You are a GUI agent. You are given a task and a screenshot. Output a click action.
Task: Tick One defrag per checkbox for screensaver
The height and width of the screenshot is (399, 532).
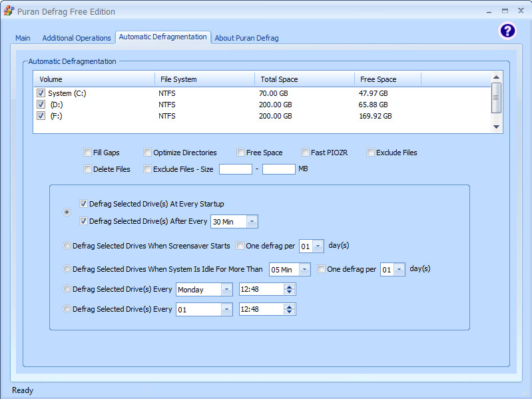pyautogui.click(x=240, y=245)
